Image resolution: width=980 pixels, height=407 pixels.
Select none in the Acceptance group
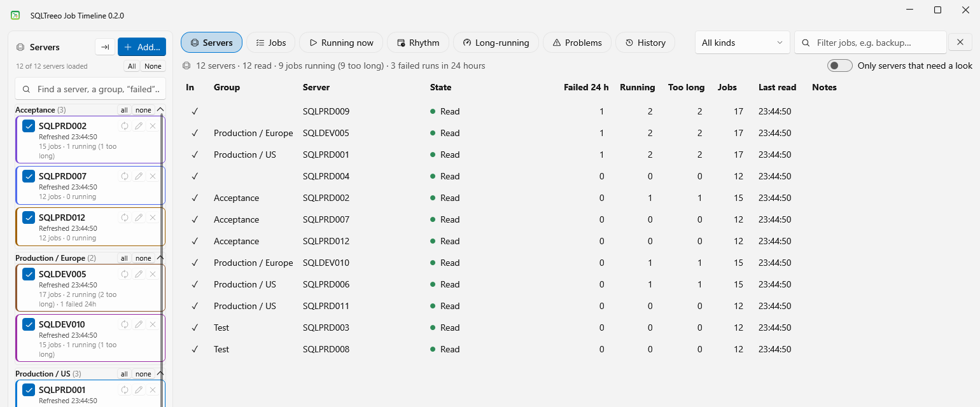pos(143,110)
